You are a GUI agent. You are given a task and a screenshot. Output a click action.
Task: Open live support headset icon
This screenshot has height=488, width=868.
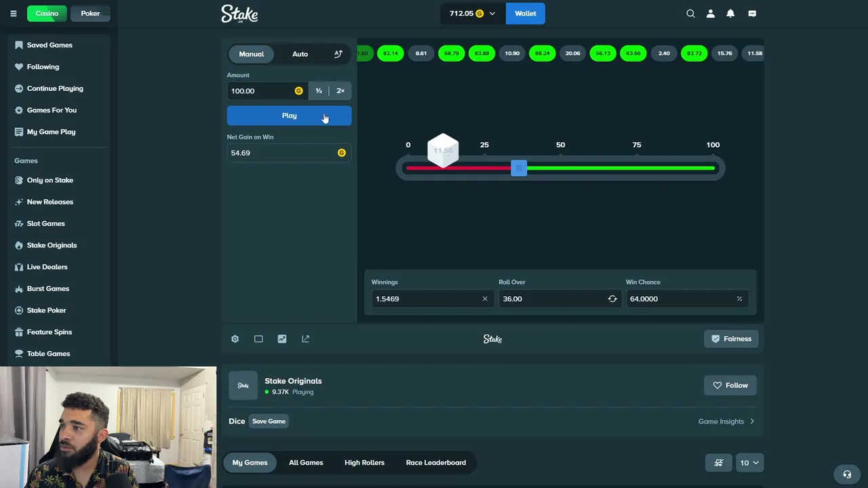click(847, 474)
